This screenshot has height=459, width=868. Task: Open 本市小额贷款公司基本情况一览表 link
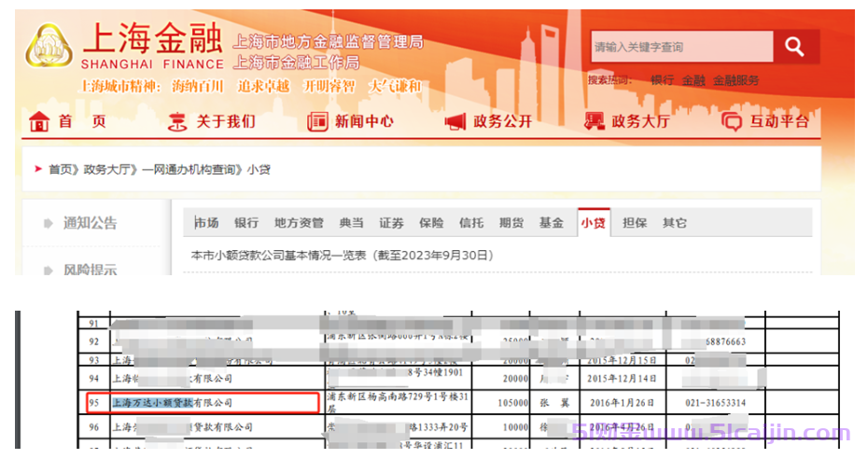pyautogui.click(x=342, y=256)
